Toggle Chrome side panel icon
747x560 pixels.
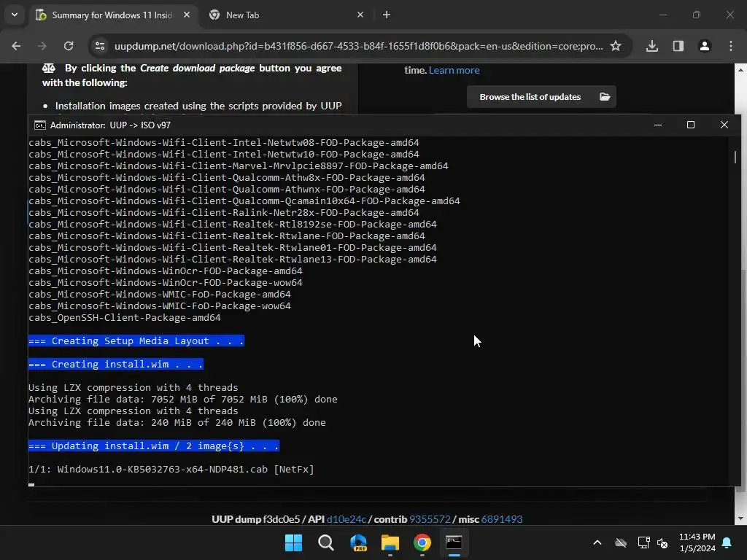678,46
